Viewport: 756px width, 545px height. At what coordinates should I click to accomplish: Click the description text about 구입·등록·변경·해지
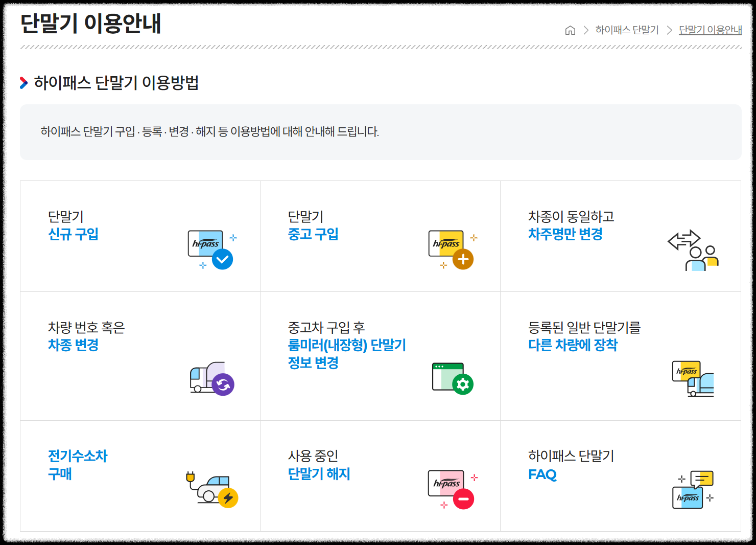pos(209,132)
